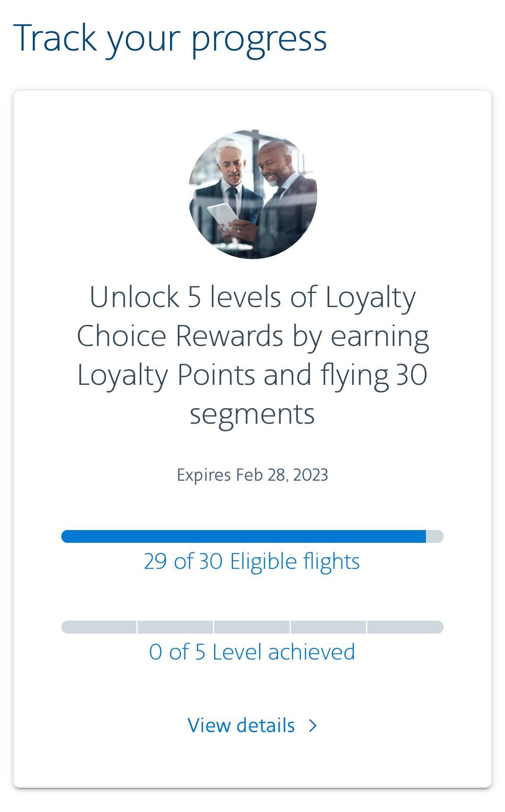Click the circular businessmen promo photo
Screen dimensions: 505x812
(253, 194)
